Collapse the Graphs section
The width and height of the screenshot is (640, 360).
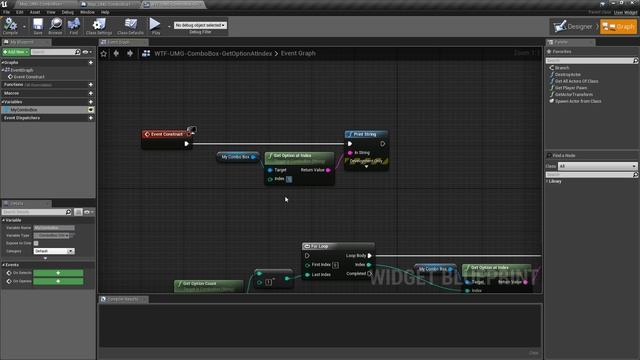(x=3, y=63)
